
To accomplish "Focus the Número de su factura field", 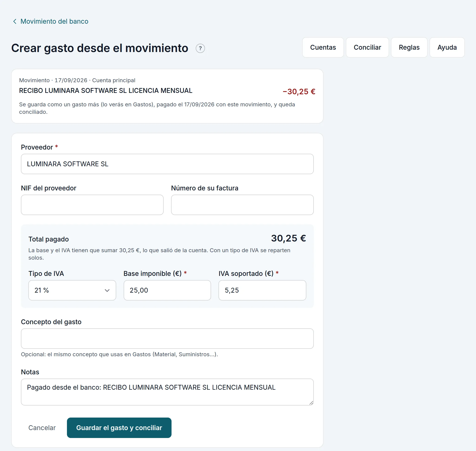I will 242,205.
